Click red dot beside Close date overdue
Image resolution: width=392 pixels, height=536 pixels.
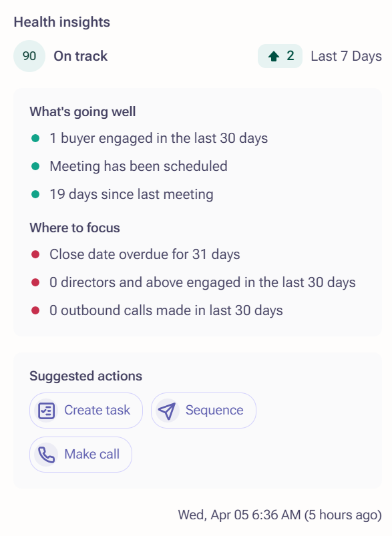35,255
